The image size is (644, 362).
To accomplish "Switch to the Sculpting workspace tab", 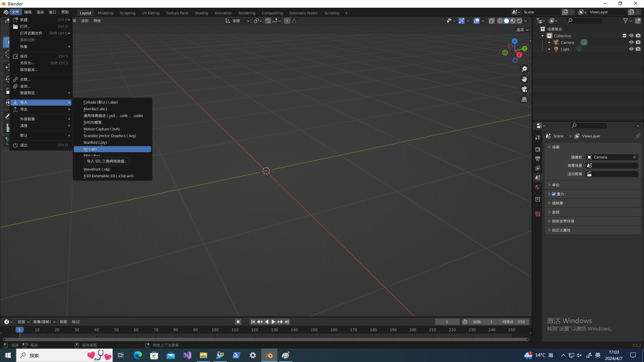I will coord(127,13).
